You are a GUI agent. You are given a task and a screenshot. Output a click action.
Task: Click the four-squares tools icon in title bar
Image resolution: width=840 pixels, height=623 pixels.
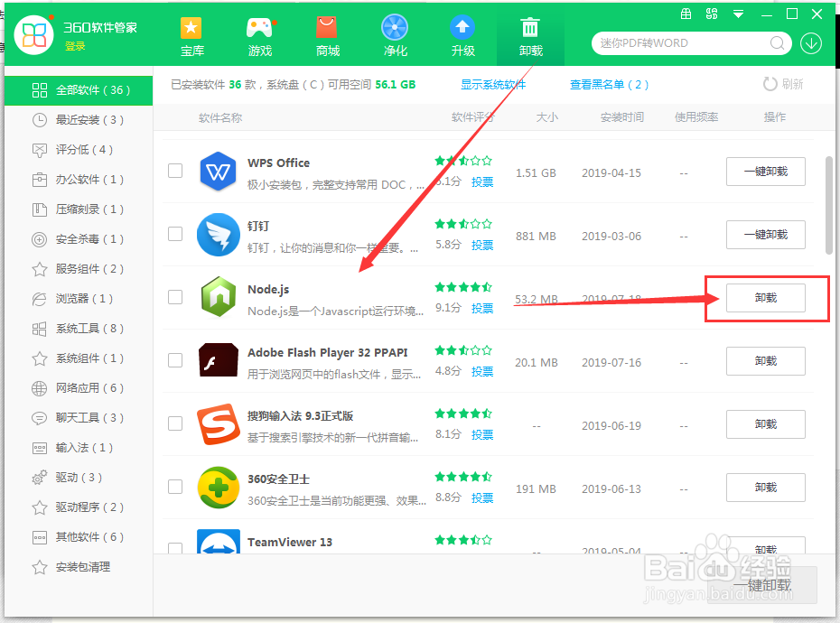pyautogui.click(x=712, y=14)
